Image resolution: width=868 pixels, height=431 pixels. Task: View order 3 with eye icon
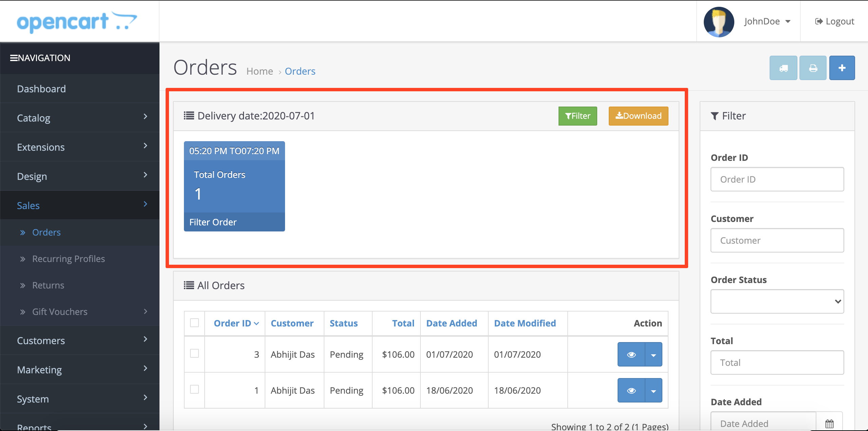[x=631, y=355]
